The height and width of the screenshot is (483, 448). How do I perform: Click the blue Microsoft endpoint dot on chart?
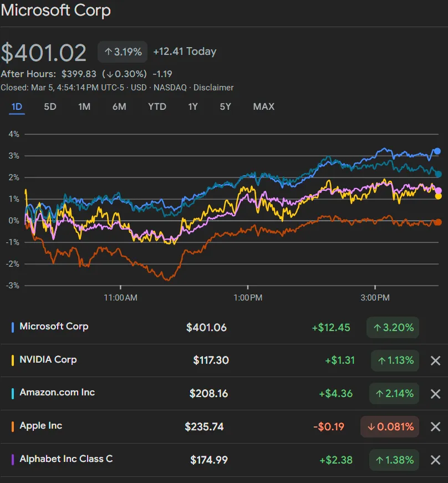pyautogui.click(x=437, y=151)
